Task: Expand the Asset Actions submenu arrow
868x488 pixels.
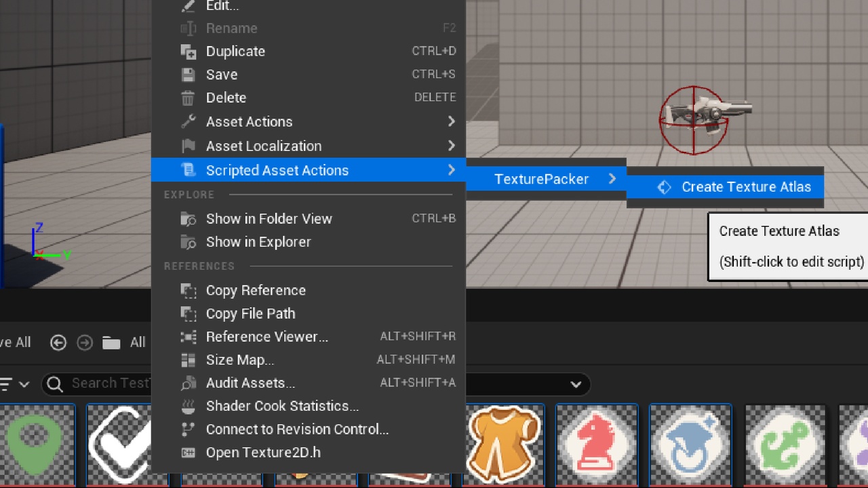Action: click(451, 122)
